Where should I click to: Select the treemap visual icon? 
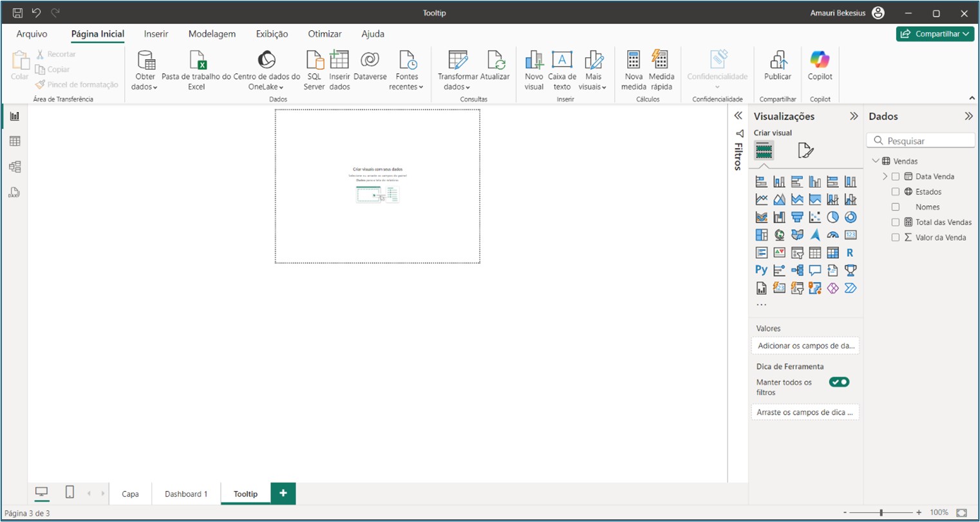coord(761,234)
